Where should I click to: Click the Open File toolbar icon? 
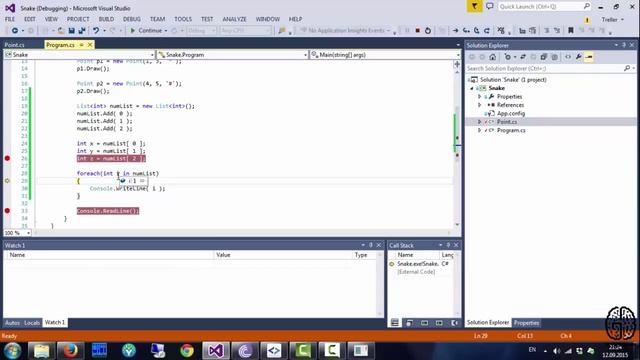tap(61, 31)
